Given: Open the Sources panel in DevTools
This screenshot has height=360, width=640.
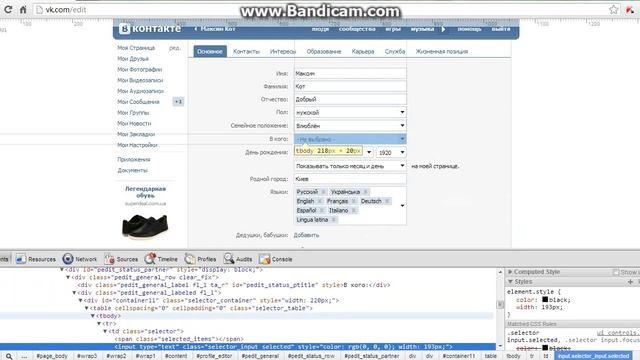Looking at the screenshot, I should (121, 259).
